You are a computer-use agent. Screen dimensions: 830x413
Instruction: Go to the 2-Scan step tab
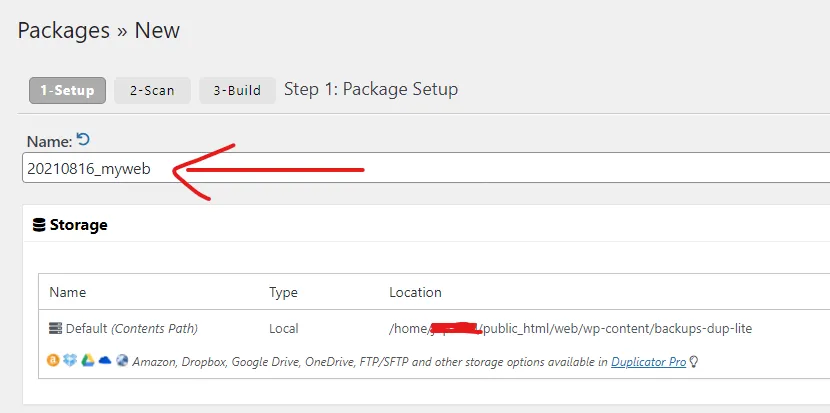point(152,91)
